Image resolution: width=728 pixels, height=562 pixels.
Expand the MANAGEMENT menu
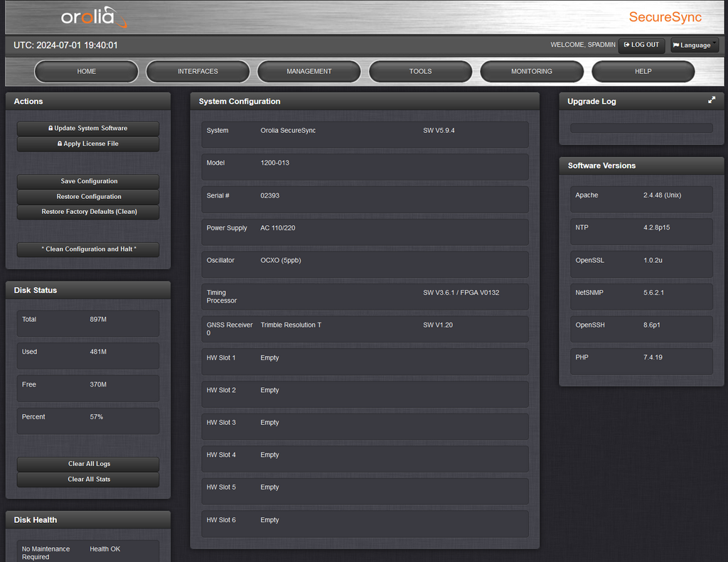coord(309,72)
